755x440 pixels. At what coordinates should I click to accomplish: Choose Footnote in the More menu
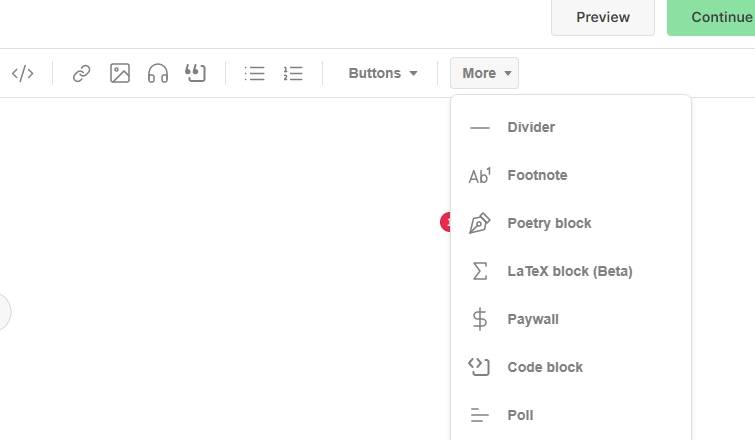click(536, 175)
